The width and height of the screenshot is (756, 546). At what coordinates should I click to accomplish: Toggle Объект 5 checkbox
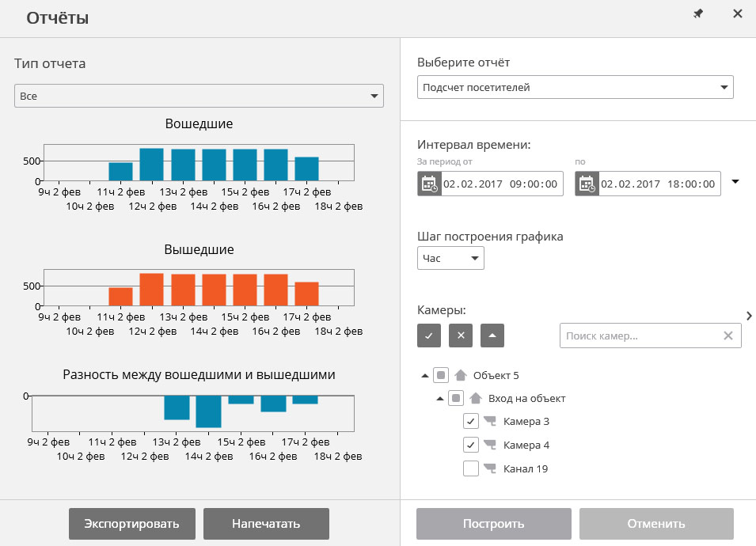pyautogui.click(x=441, y=375)
